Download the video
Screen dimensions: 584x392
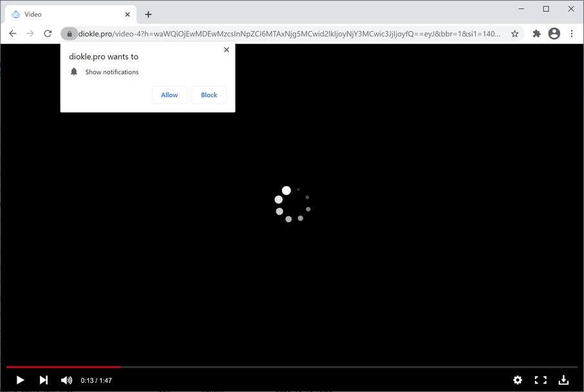pos(563,380)
